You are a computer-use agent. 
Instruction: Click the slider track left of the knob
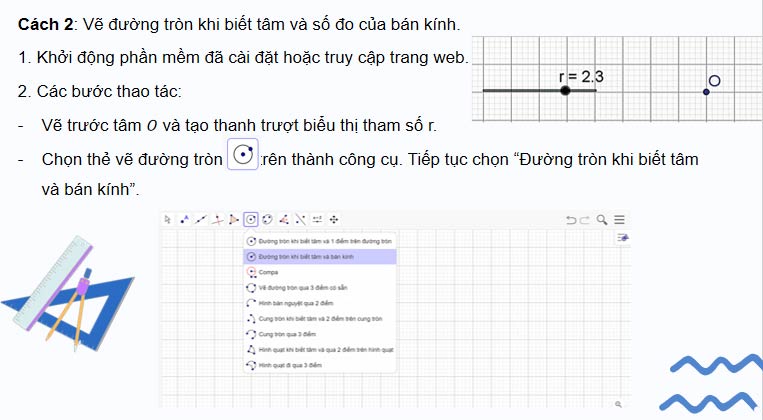521,91
